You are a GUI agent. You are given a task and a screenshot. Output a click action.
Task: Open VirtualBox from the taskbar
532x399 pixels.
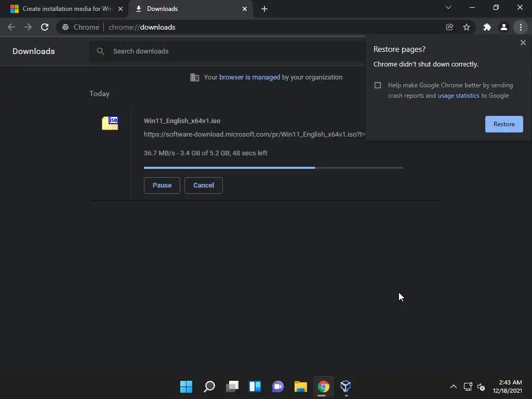pos(345,386)
